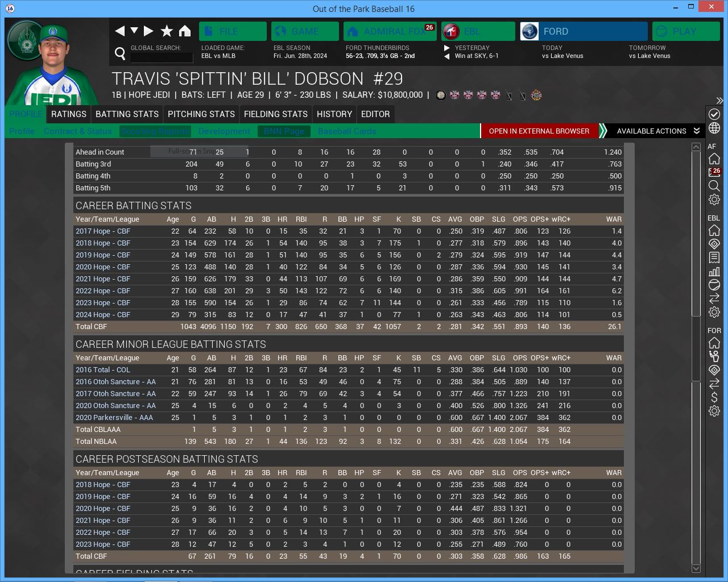This screenshot has height=582, width=728.
Task: Select the PROFILE main tab
Action: [26, 114]
